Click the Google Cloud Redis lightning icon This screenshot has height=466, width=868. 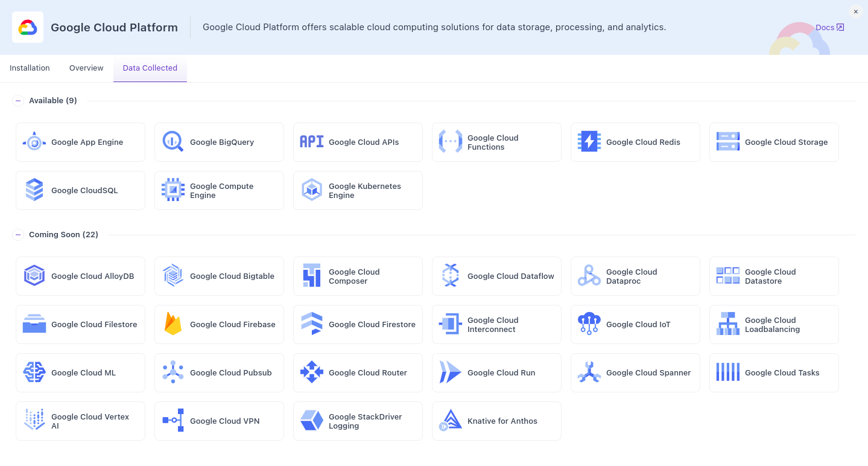click(x=589, y=141)
